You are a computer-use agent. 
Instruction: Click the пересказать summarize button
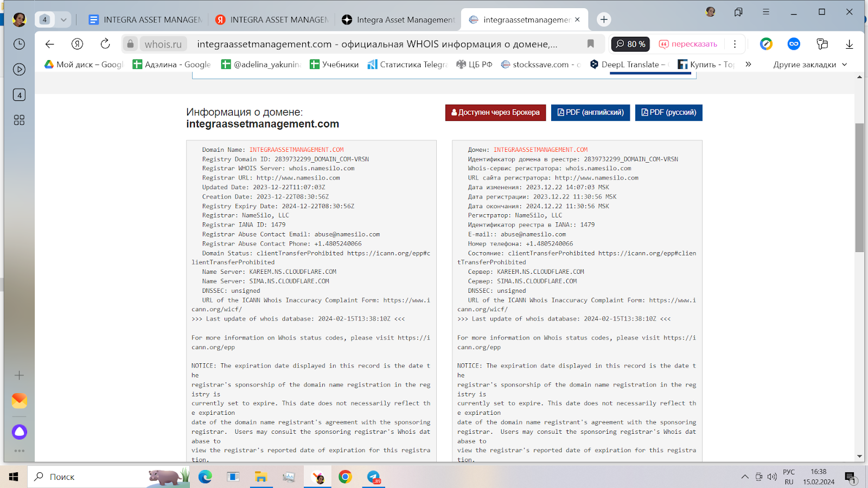point(688,44)
